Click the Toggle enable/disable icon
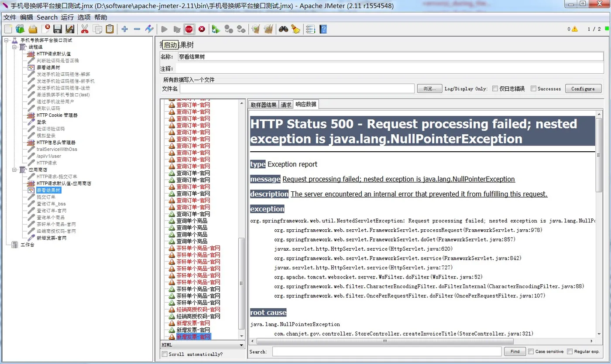 [149, 29]
